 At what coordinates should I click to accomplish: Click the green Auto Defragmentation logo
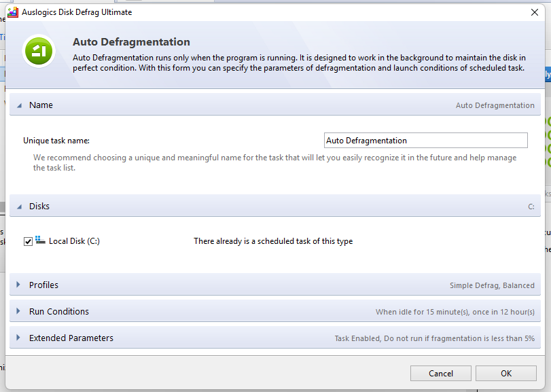[x=39, y=51]
